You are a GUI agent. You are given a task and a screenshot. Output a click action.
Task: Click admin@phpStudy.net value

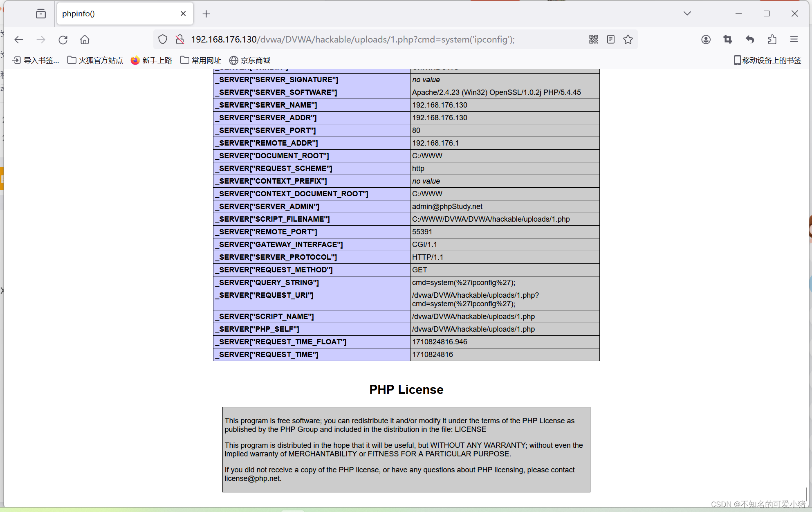point(447,207)
